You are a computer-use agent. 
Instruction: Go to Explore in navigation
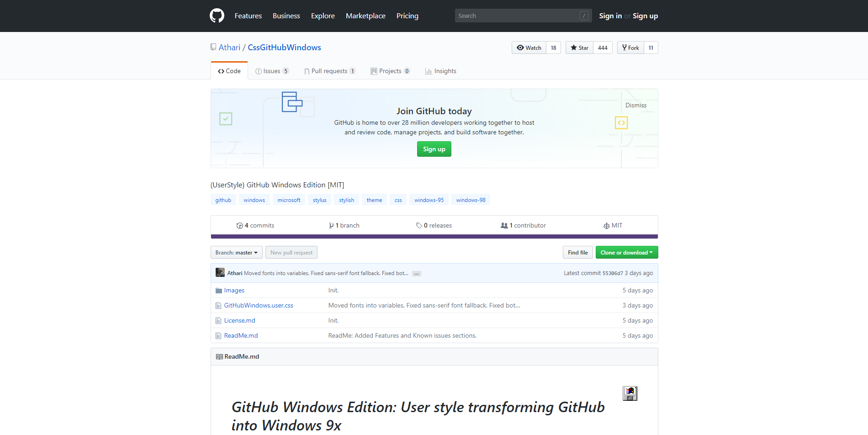pyautogui.click(x=323, y=16)
